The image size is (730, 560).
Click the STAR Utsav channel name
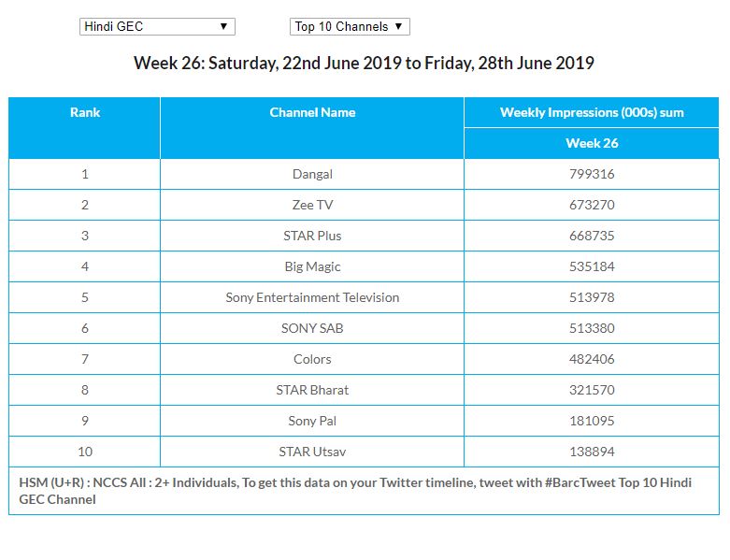click(x=312, y=452)
